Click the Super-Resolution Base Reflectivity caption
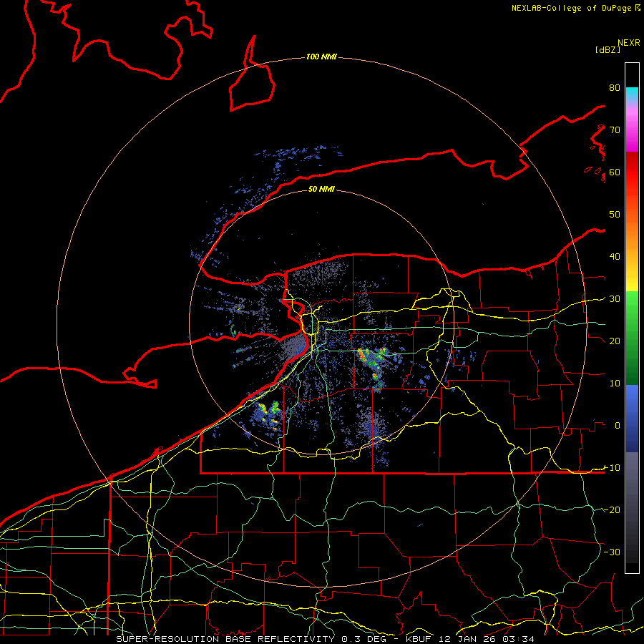Image resolution: width=644 pixels, height=644 pixels. (225, 639)
